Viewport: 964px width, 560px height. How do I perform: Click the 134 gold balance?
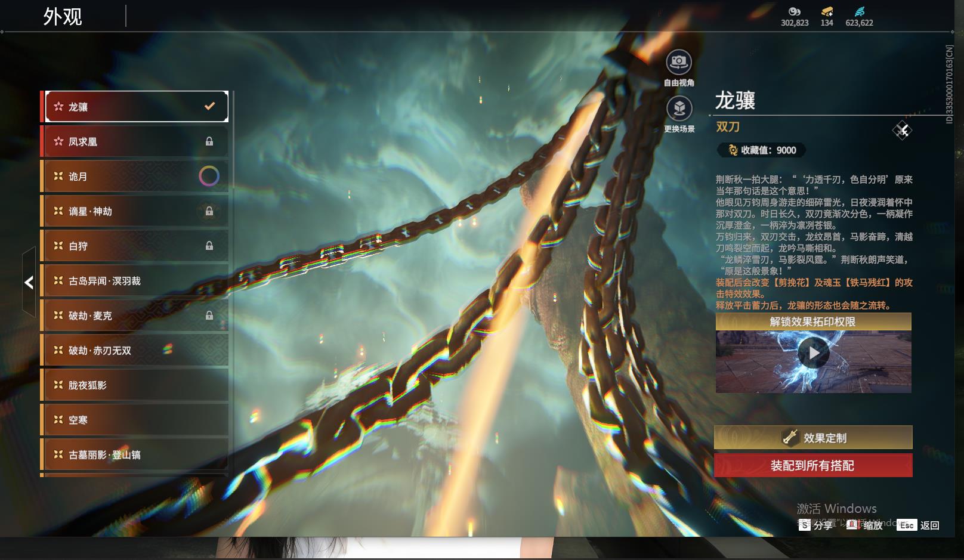pos(827,23)
